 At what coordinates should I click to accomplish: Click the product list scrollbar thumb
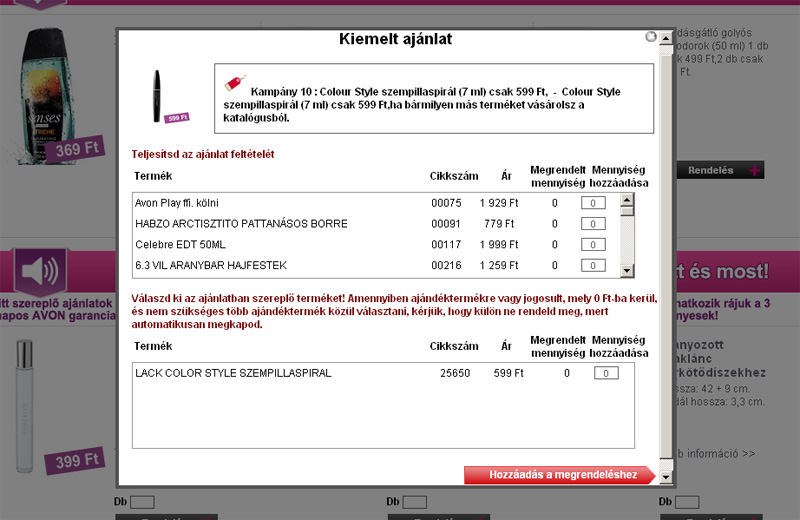pyautogui.click(x=627, y=211)
